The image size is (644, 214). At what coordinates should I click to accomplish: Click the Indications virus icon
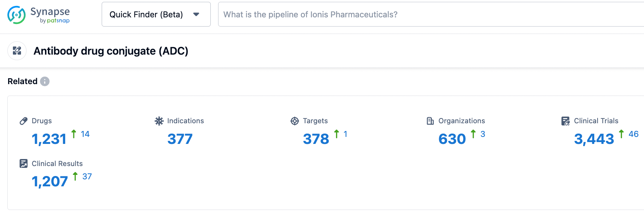point(159,121)
